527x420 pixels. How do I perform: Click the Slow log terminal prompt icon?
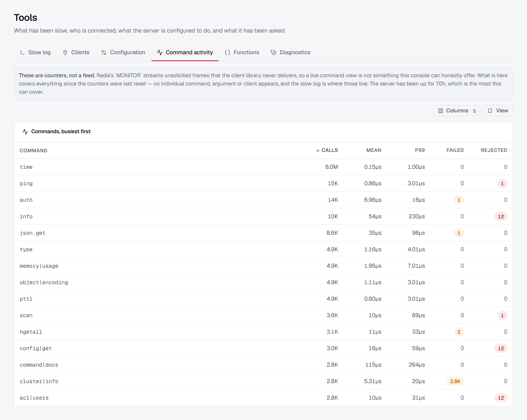pyautogui.click(x=22, y=52)
